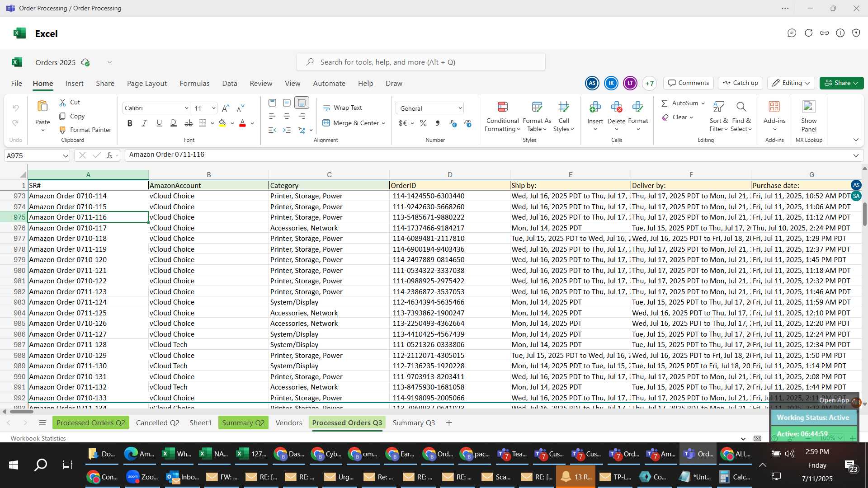Switch to Vendors sheet tab

point(288,423)
